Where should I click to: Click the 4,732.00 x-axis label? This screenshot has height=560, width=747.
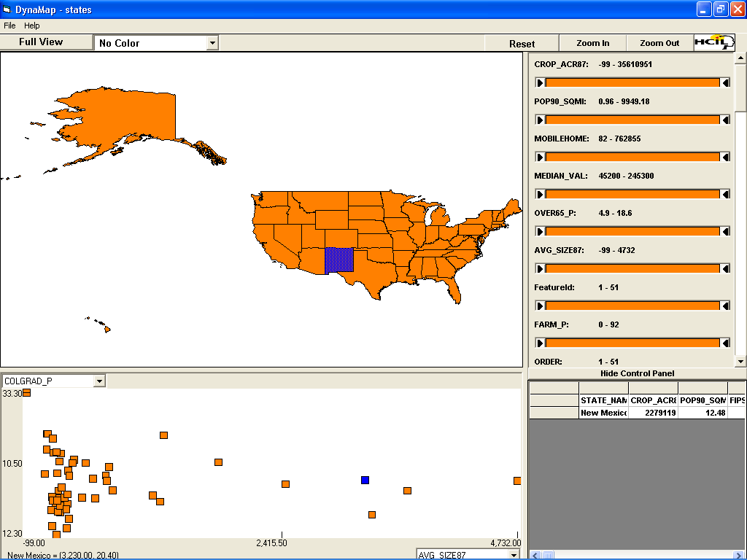(506, 542)
